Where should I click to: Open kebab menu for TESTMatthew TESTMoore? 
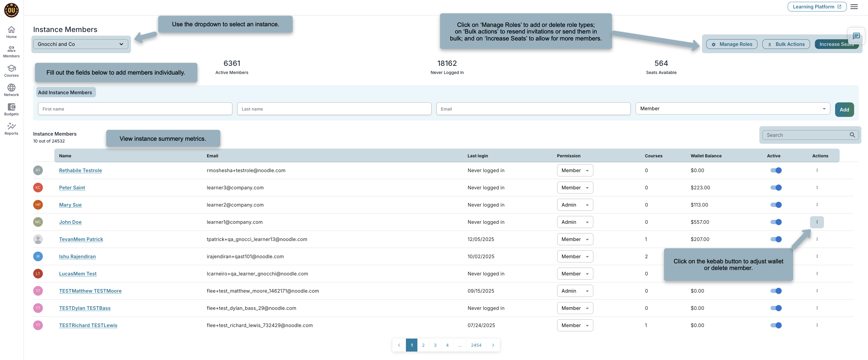pyautogui.click(x=817, y=291)
